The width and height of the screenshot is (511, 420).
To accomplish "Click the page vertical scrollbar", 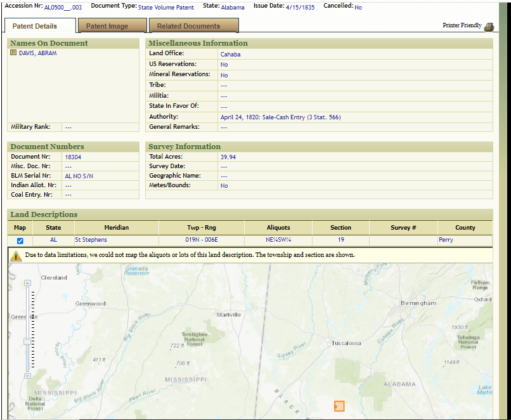I will (503, 190).
